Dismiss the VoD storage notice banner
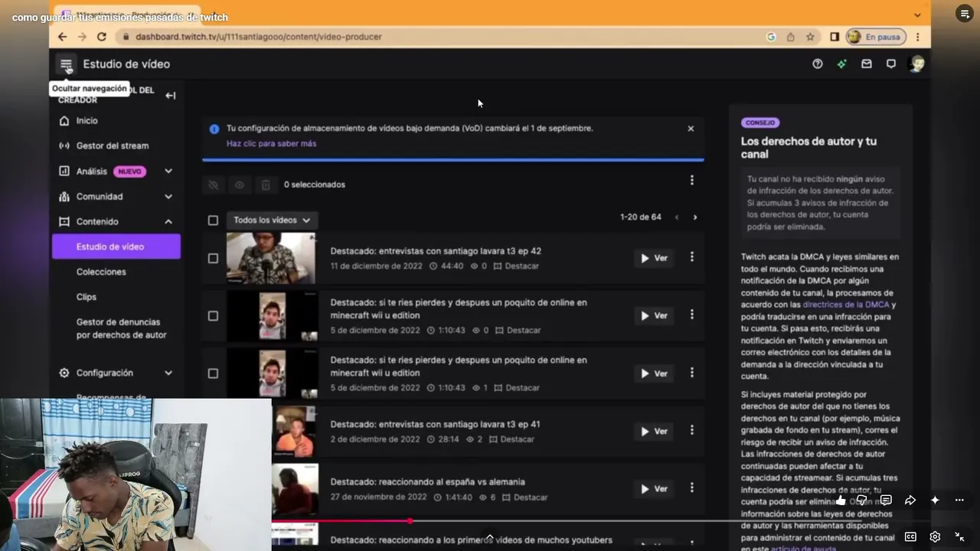Image resolution: width=980 pixels, height=551 pixels. tap(691, 129)
